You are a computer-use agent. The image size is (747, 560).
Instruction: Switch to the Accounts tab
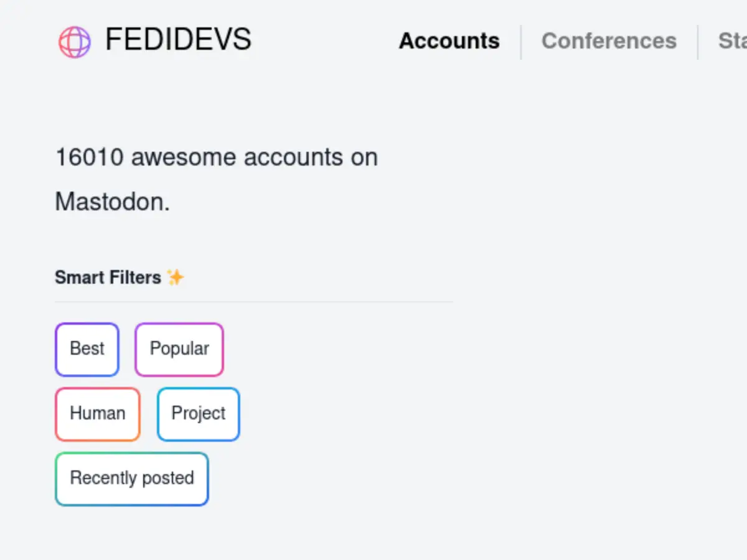[449, 41]
